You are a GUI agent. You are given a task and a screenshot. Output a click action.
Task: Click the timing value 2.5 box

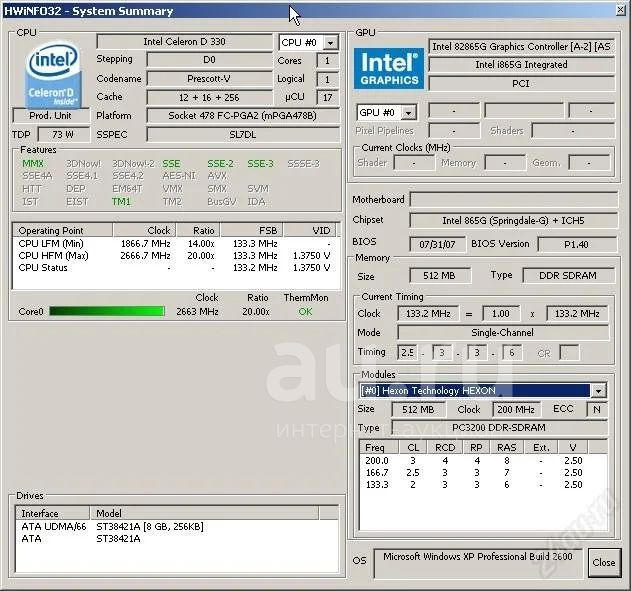coord(407,352)
